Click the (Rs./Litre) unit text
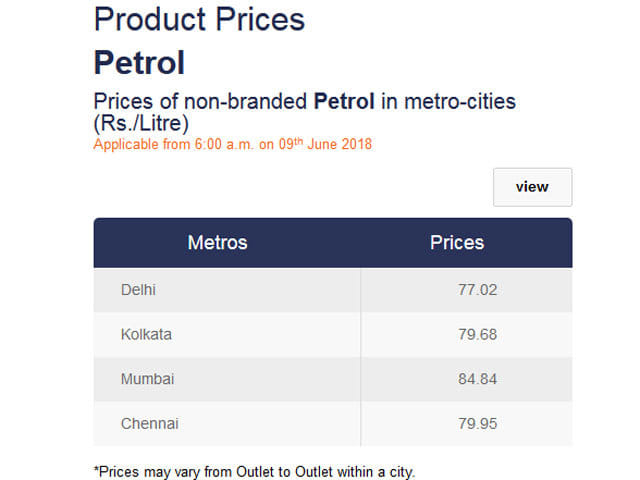 [141, 123]
